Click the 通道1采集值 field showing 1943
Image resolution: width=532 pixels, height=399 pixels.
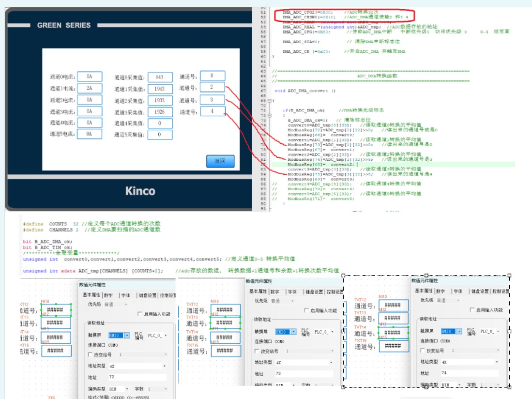click(x=160, y=89)
